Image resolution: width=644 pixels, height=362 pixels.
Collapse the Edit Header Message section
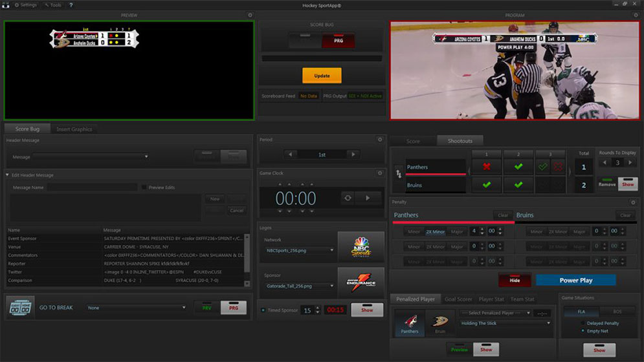pyautogui.click(x=8, y=175)
